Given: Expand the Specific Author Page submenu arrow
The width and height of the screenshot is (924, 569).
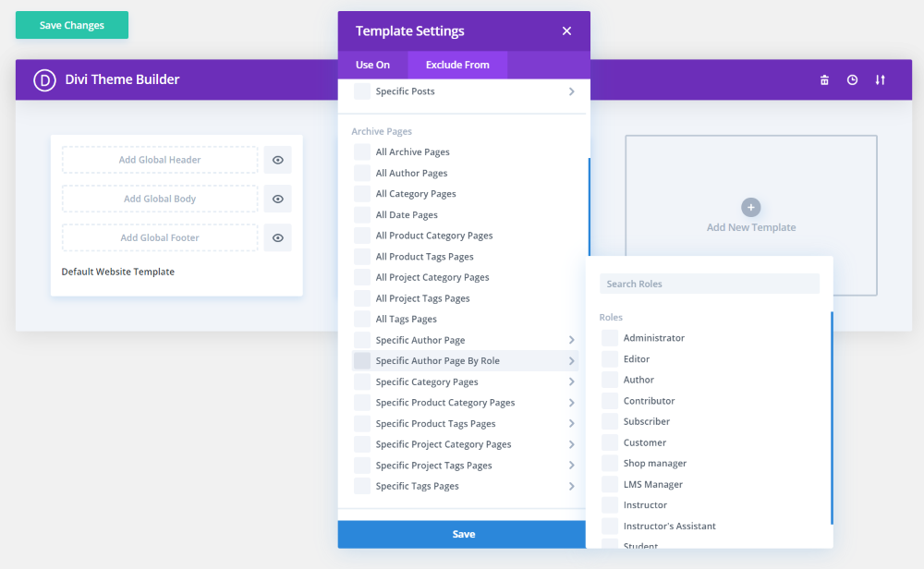Looking at the screenshot, I should [x=572, y=340].
